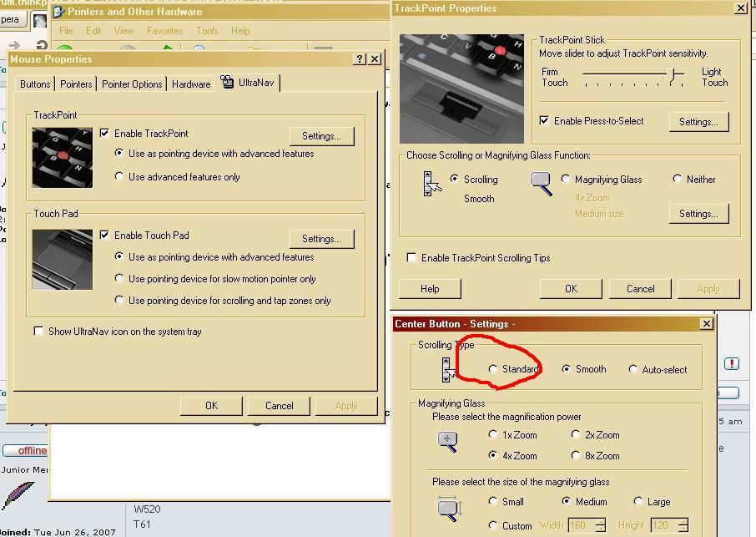Increase the Width spinner value
756x537 pixels.
tap(601, 521)
